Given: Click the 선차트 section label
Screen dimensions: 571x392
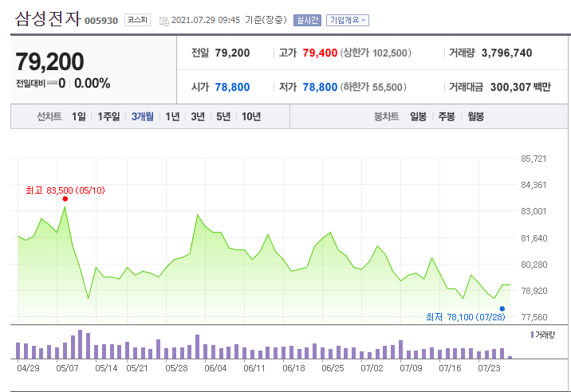Looking at the screenshot, I should click(x=49, y=116).
